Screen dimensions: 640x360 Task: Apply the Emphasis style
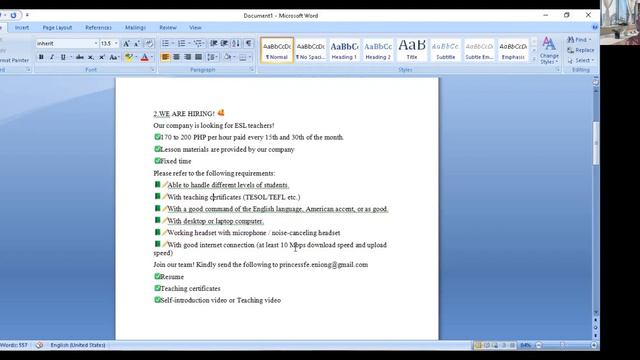(x=513, y=50)
